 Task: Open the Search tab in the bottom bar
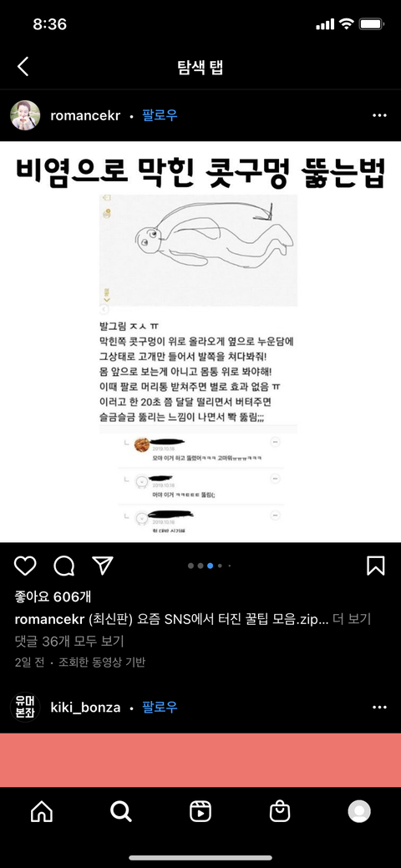(x=121, y=811)
